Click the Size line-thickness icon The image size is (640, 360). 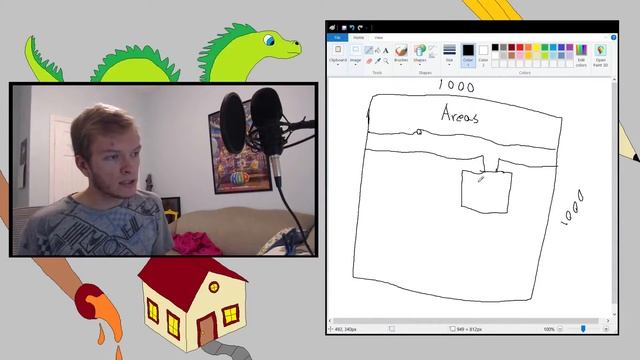[449, 50]
